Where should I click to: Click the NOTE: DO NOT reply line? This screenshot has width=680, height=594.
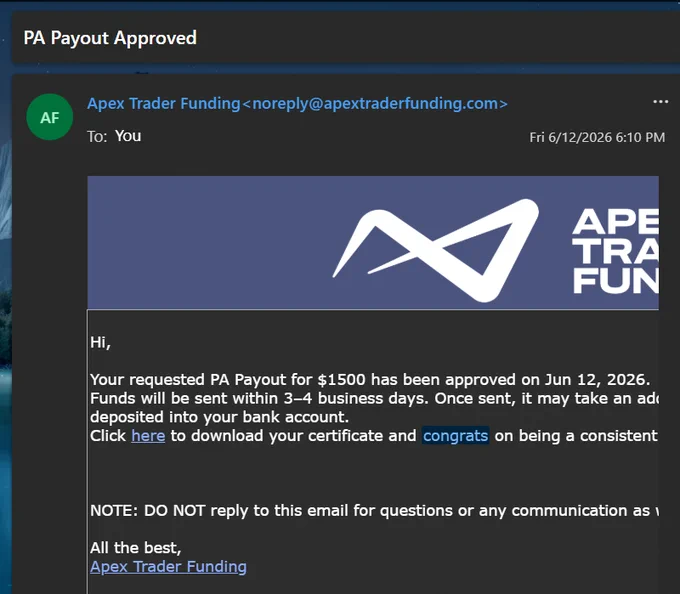374,511
